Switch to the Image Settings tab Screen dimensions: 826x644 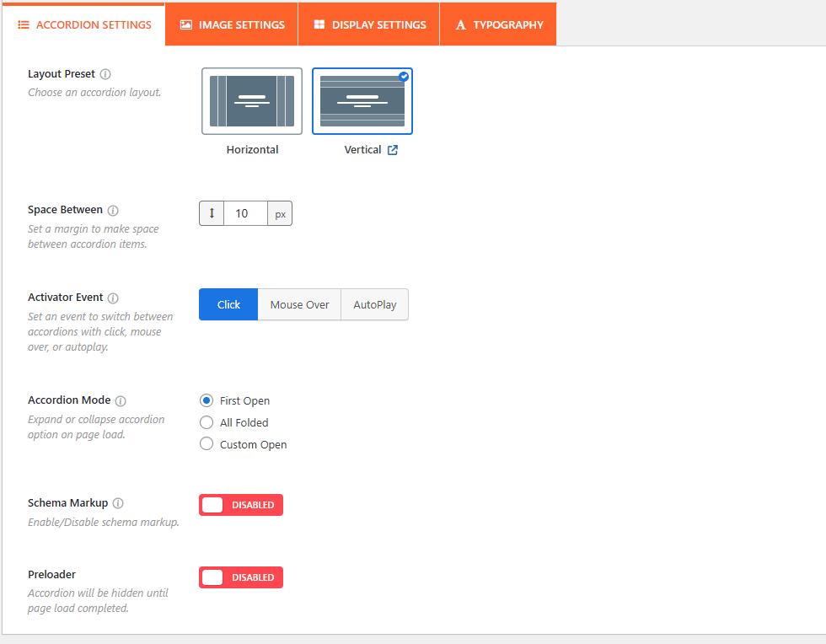tap(232, 24)
